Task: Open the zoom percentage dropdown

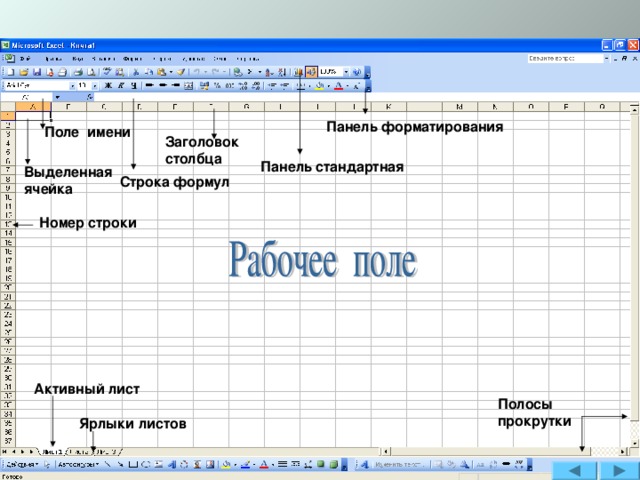Action: pyautogui.click(x=346, y=72)
